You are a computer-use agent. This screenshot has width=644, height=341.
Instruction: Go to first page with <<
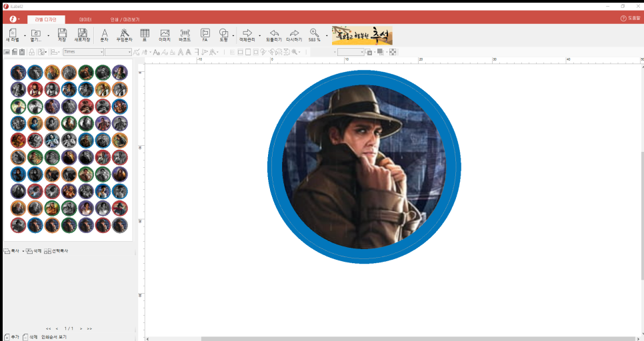click(x=49, y=329)
